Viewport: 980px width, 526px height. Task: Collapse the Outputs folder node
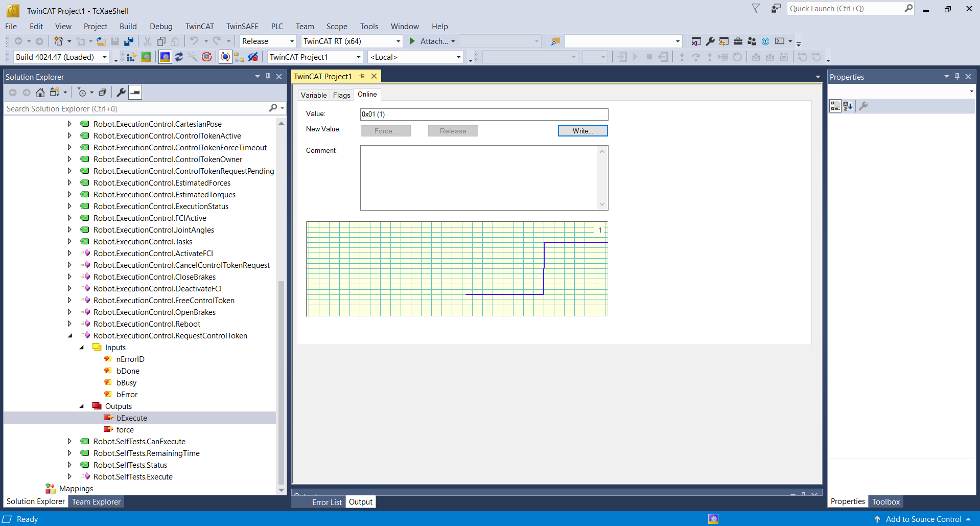click(x=82, y=406)
